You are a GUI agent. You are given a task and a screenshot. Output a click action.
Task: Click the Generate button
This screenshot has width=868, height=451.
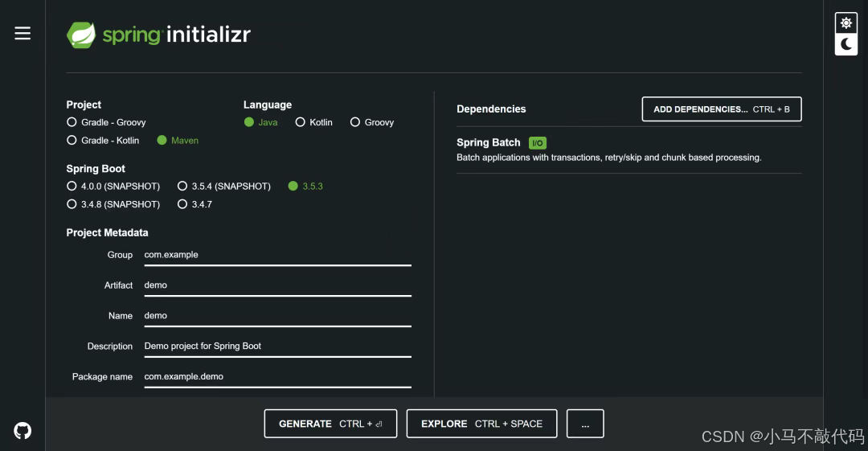coord(330,424)
